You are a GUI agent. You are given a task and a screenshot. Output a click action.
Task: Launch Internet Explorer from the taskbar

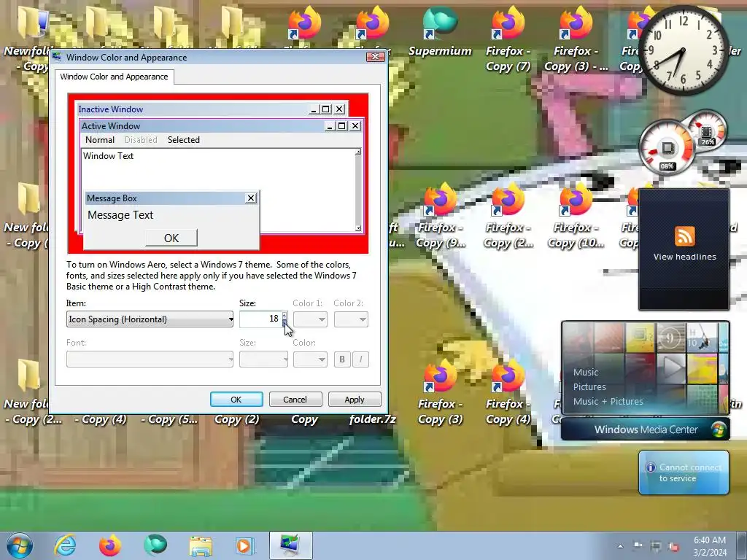coord(65,545)
